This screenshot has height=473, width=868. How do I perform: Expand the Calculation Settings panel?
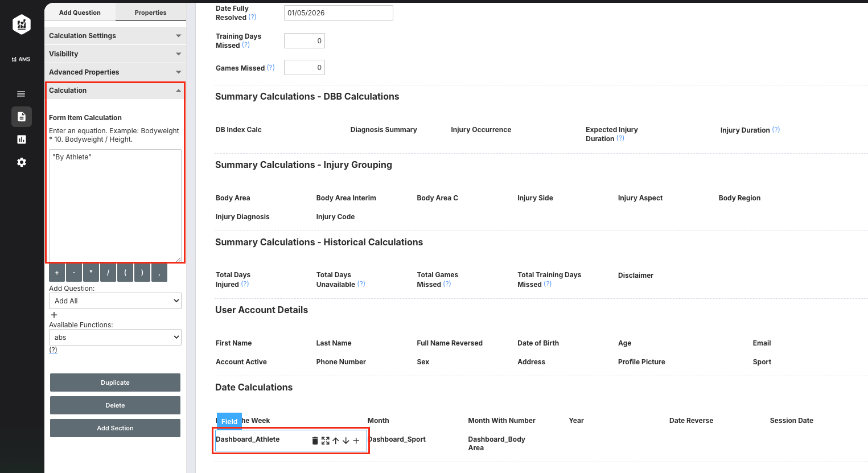click(x=116, y=36)
